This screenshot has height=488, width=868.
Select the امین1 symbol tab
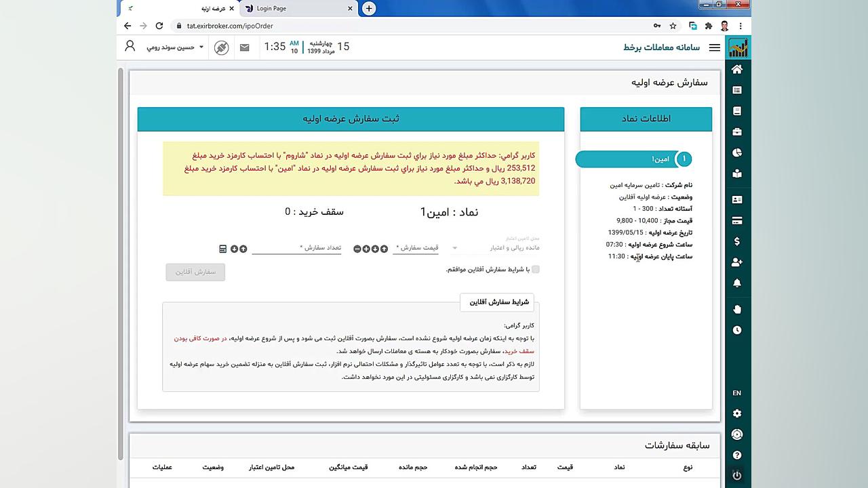[634, 159]
